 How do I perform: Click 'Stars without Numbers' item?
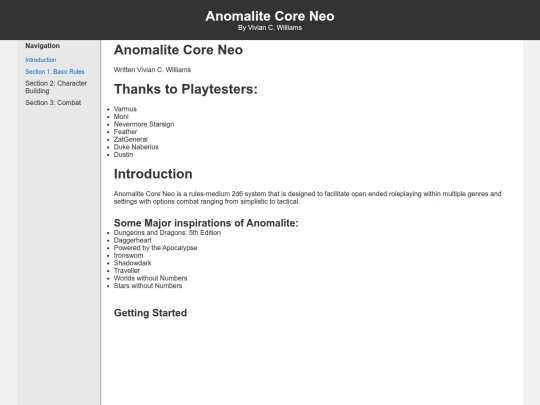pos(148,286)
